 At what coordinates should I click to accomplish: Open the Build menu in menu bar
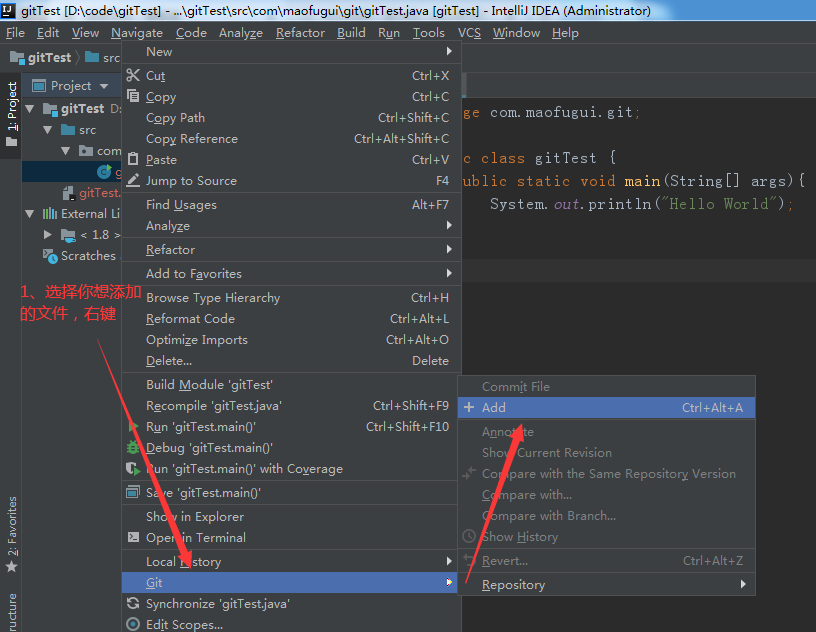(351, 33)
